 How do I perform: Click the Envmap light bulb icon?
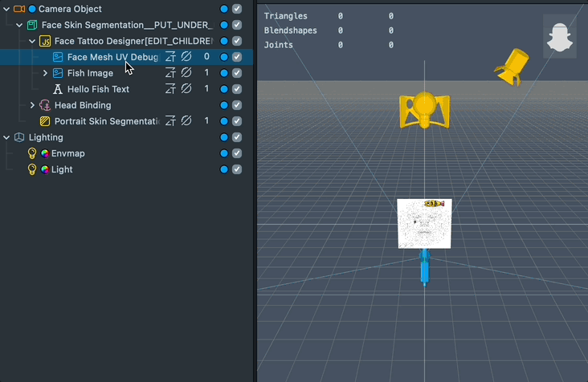[32, 153]
